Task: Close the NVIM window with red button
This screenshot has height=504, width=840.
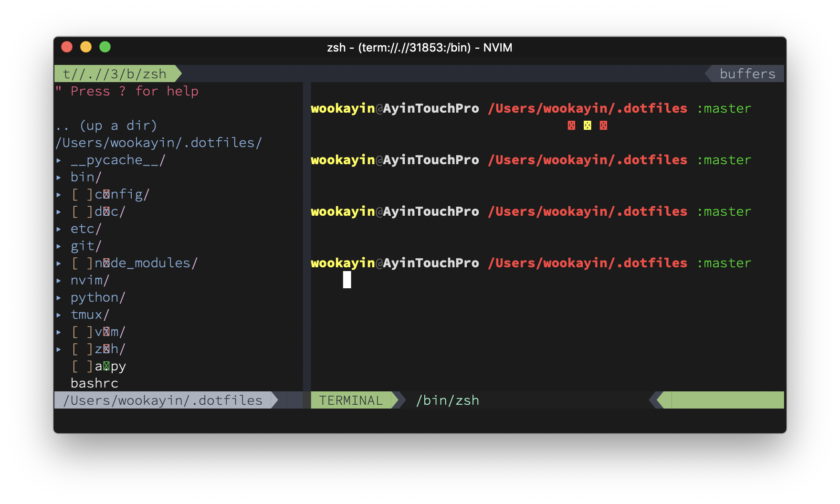Action: (x=67, y=47)
